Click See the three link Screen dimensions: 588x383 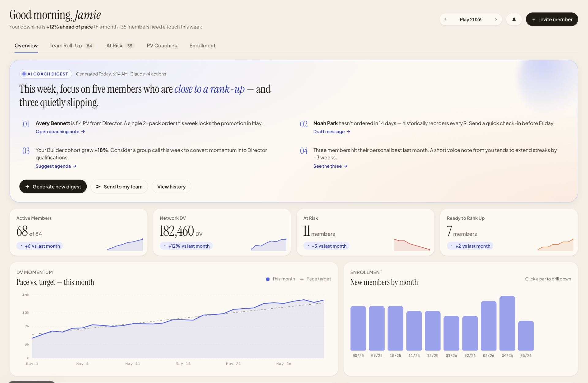pos(330,166)
